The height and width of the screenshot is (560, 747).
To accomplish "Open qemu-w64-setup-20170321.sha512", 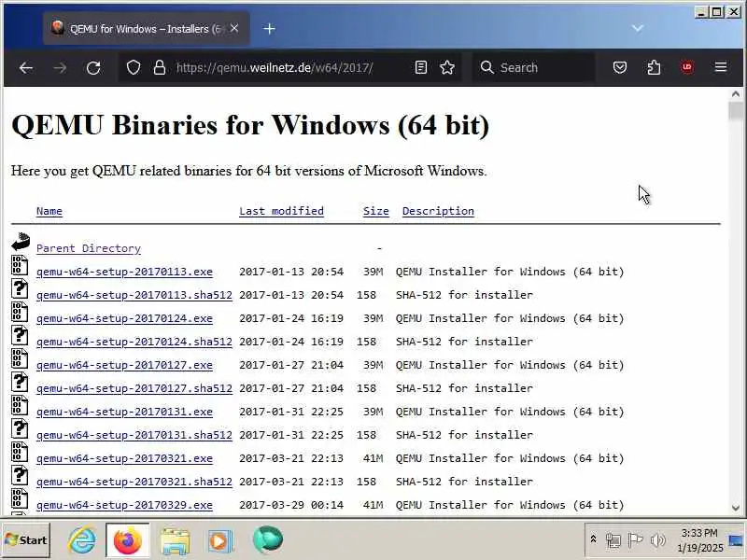I will pos(134,482).
